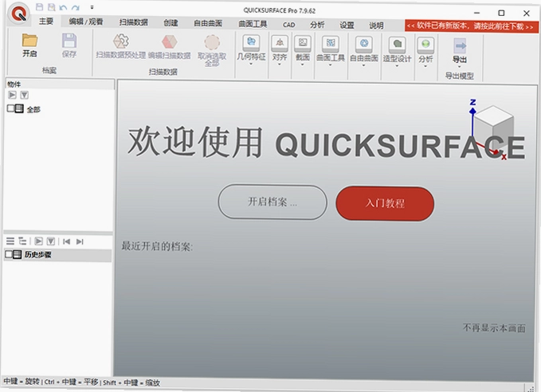This screenshot has width=541, height=392.
Task: Expand the 分析 ribbon button dropdown arrow
Action: coord(425,66)
